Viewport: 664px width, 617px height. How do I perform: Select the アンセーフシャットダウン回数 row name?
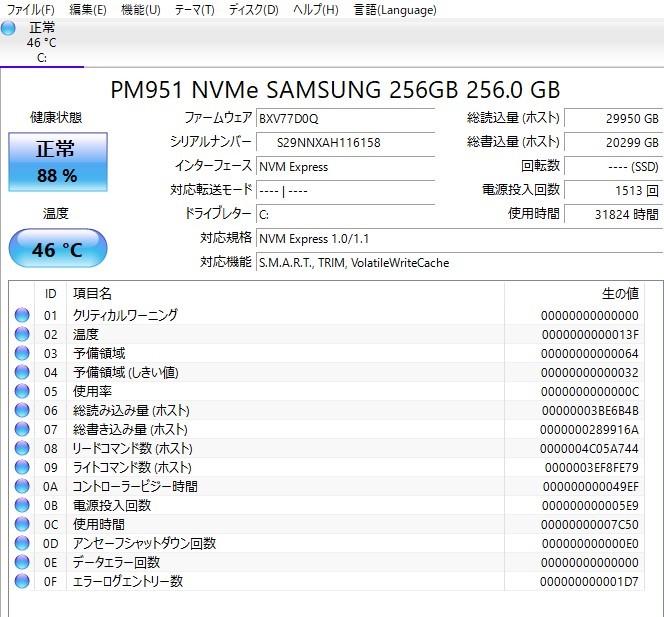(x=144, y=543)
